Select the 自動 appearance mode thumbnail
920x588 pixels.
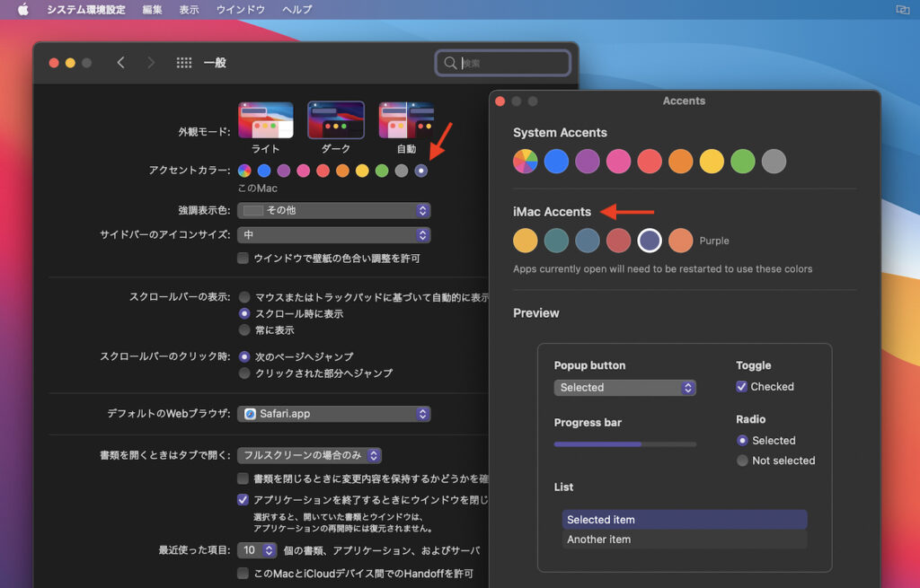pyautogui.click(x=406, y=118)
